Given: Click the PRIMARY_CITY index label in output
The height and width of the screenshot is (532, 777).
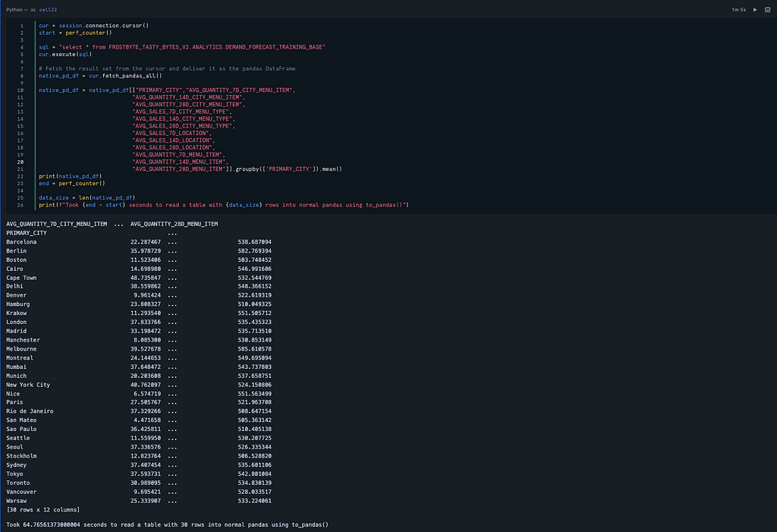Looking at the screenshot, I should click(27, 233).
